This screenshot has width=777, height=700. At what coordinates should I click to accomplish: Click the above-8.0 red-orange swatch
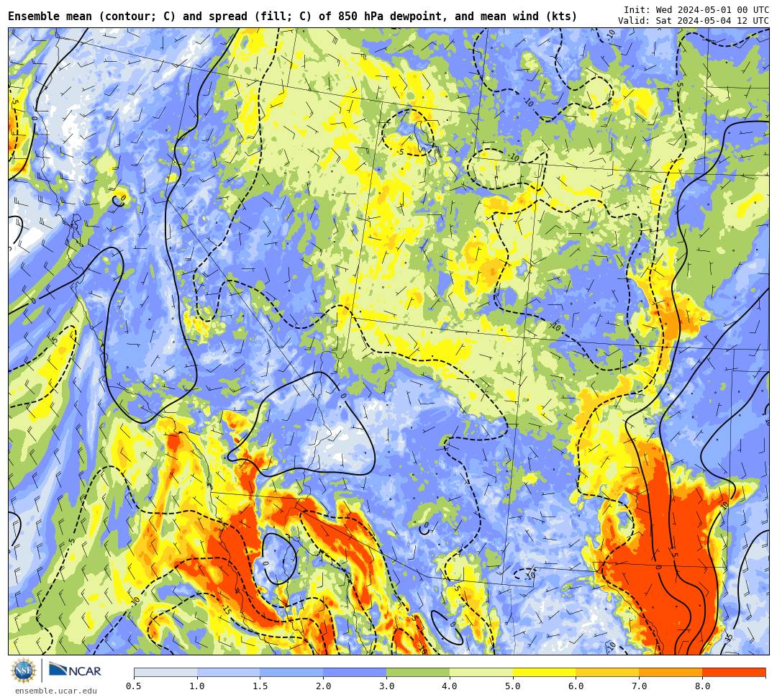734,672
